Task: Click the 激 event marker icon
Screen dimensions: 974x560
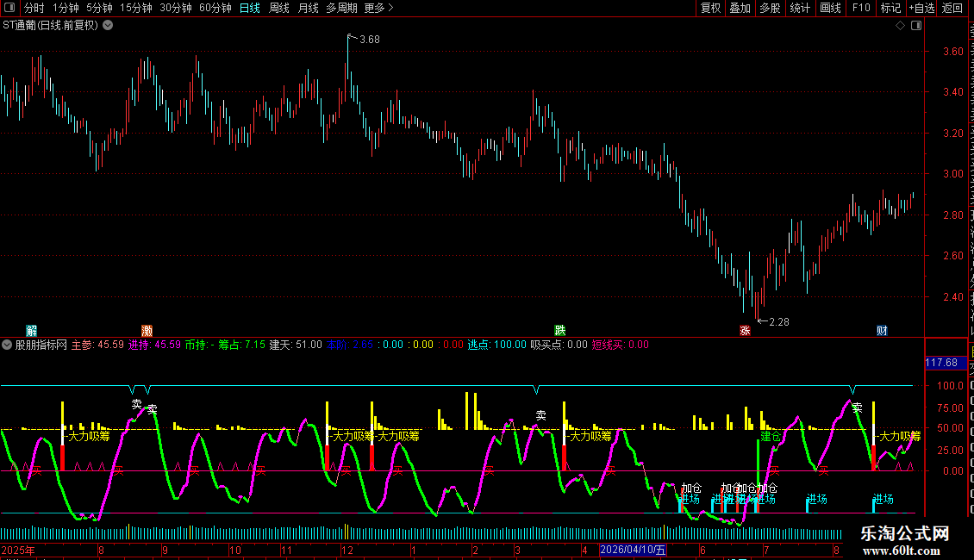Action: (147, 330)
